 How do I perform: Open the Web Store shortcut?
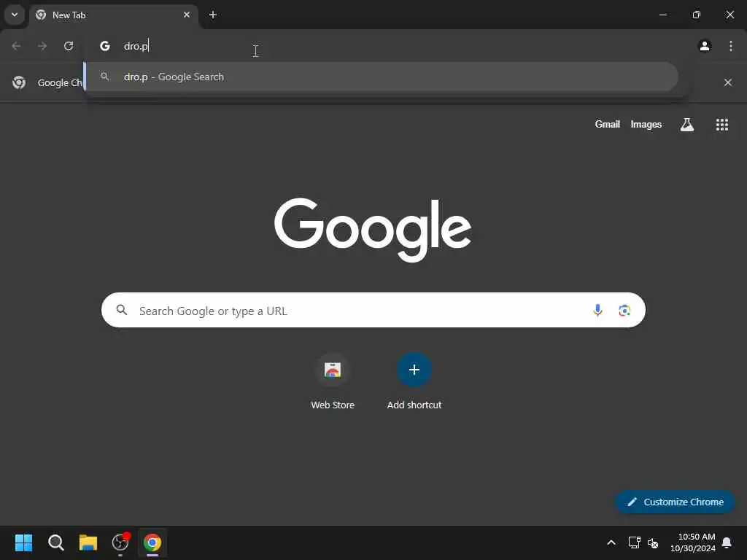pos(333,382)
